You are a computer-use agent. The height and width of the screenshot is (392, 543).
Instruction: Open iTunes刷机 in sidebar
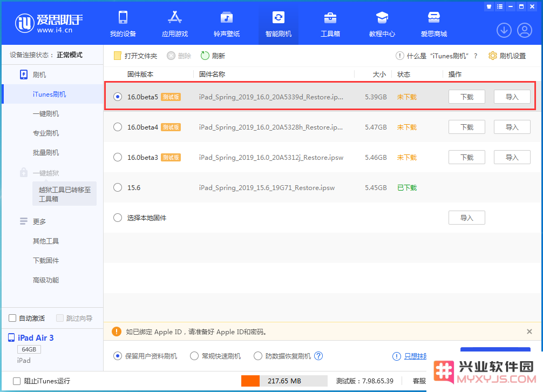click(x=53, y=94)
